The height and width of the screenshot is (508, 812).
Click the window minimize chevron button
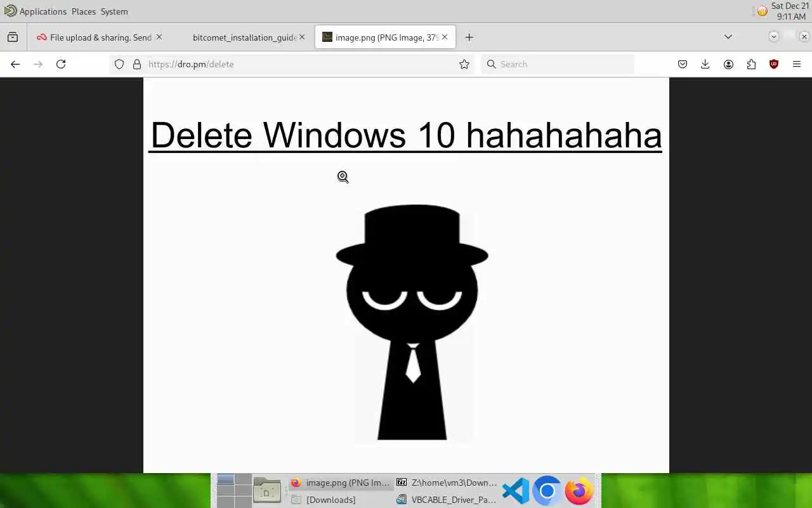click(774, 37)
